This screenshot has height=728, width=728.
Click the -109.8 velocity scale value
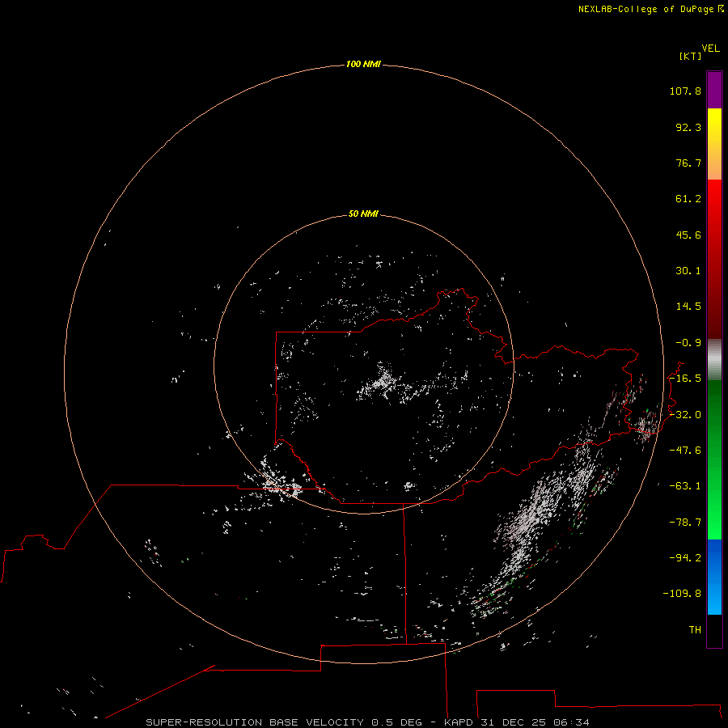[682, 594]
